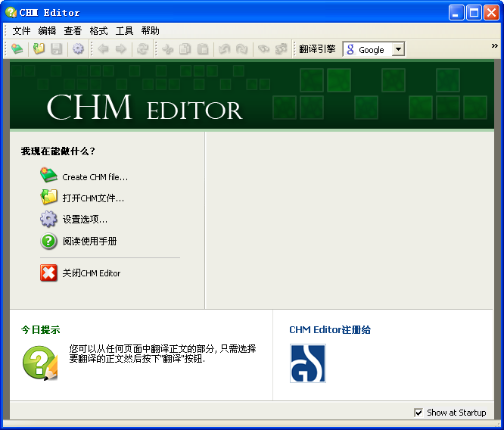
Task: Click the Copy toolbar icon
Action: tap(185, 49)
